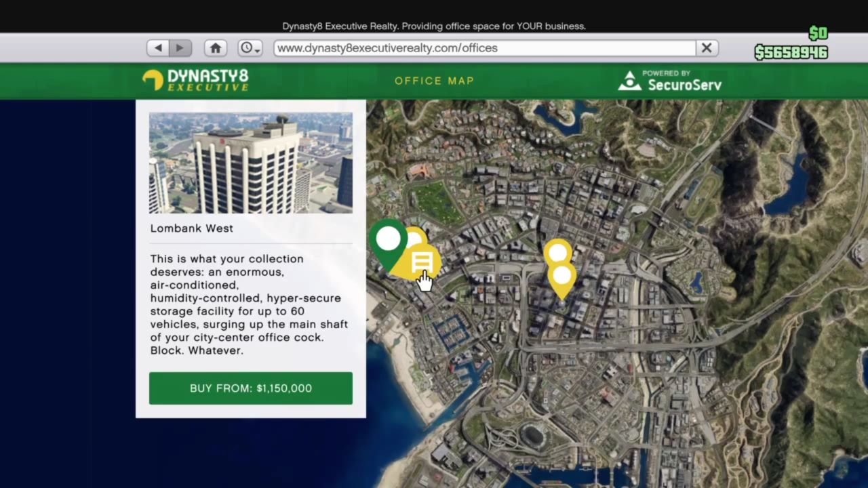Screen dimensions: 868x488
Task: Click the back navigation arrow
Action: pos(157,47)
